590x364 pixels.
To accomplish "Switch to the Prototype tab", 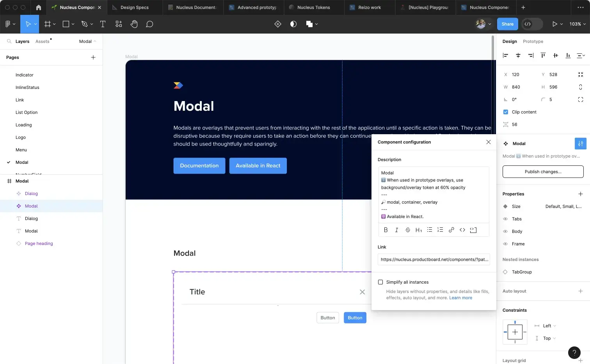I will [x=533, y=41].
